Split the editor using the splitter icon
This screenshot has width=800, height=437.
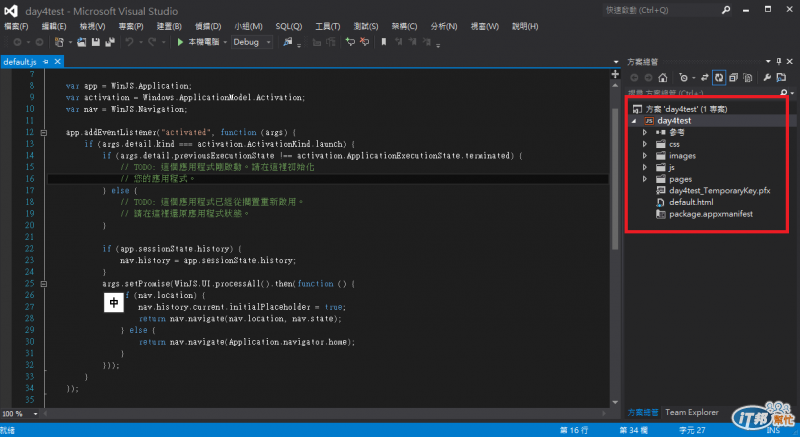(615, 74)
